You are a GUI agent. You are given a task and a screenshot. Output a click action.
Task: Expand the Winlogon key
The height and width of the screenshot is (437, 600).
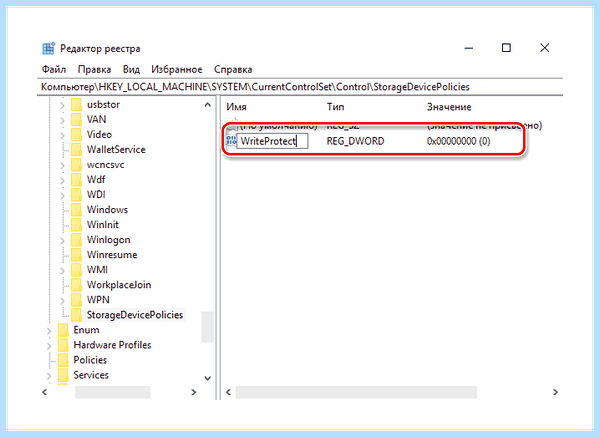point(62,240)
